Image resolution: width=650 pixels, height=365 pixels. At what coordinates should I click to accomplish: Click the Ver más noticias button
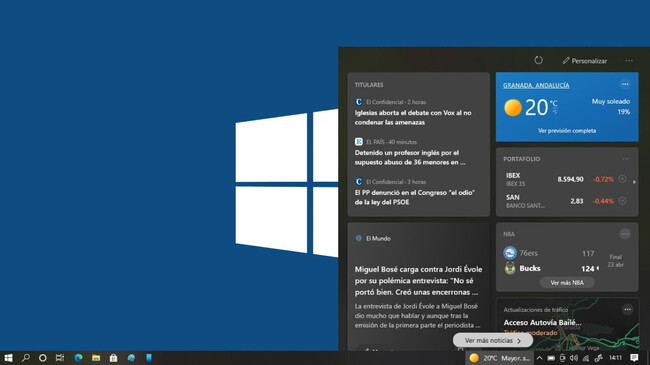(x=492, y=341)
